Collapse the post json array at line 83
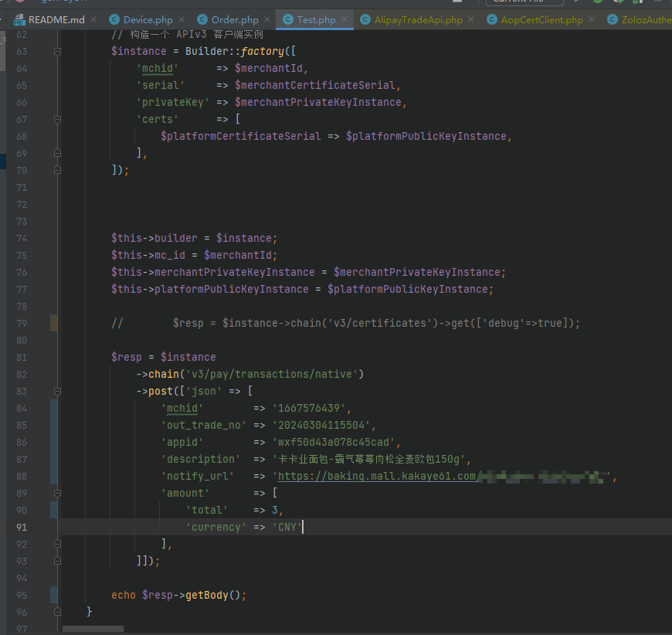Screen dimensions: 672x635 [57, 391]
